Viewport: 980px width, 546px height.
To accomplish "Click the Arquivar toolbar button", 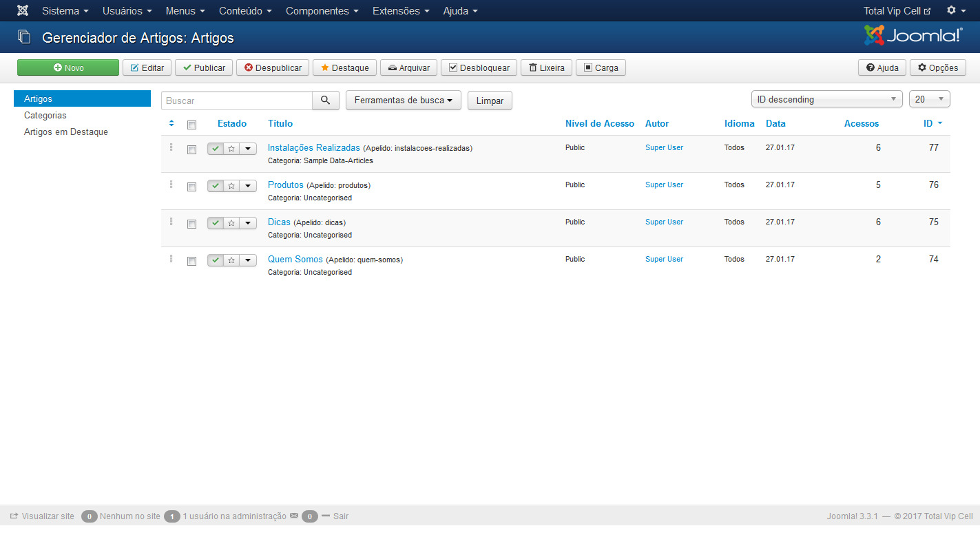I will point(408,67).
